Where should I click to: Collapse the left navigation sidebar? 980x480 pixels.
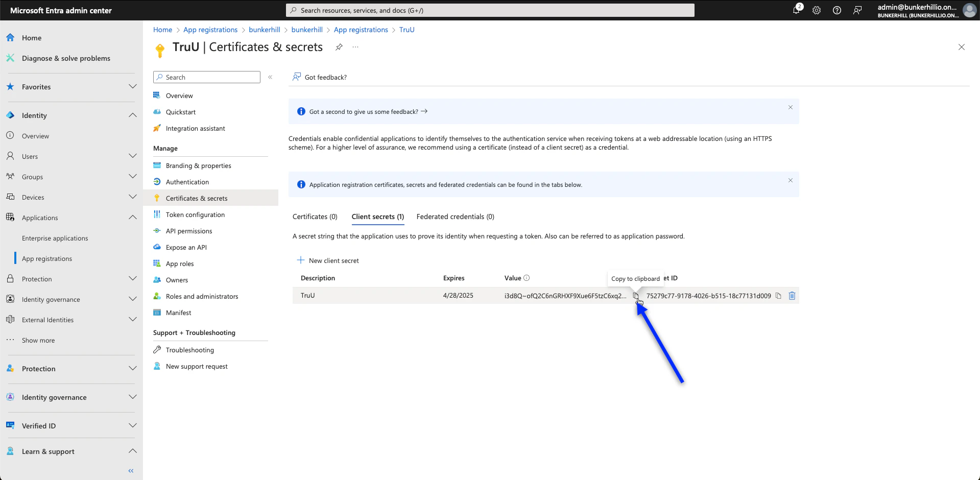[131, 471]
